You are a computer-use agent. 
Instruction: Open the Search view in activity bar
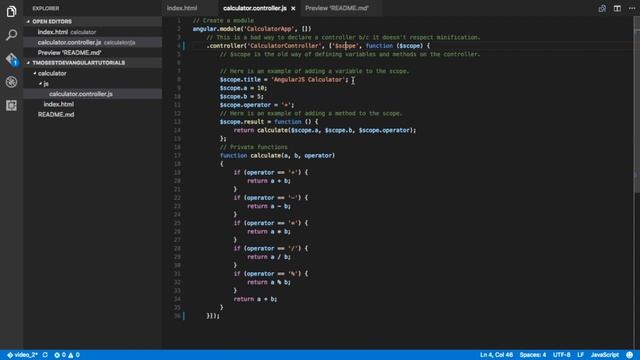(11, 35)
